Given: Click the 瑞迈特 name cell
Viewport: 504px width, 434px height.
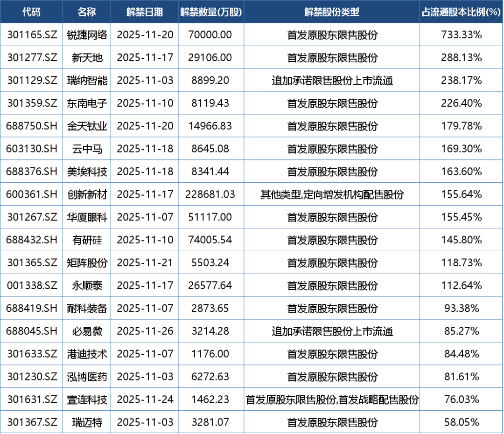Looking at the screenshot, I should (x=87, y=422).
